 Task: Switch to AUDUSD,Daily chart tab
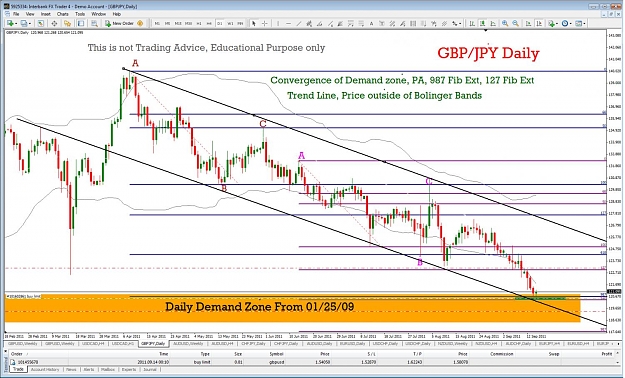point(320,343)
